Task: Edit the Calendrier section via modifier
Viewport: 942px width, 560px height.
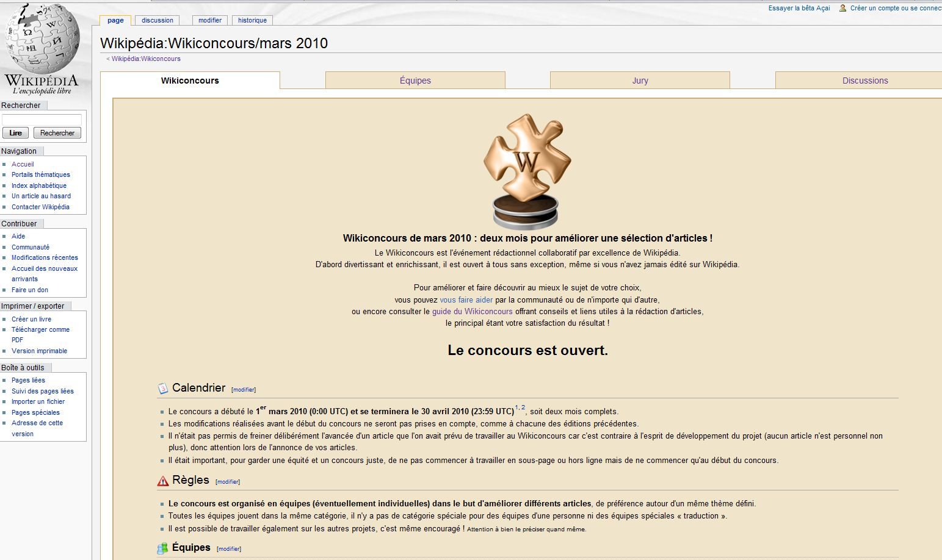Action: click(x=244, y=390)
